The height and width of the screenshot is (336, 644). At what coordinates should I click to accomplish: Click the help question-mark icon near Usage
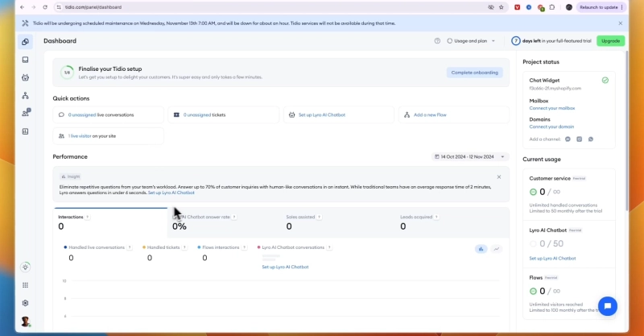437,41
